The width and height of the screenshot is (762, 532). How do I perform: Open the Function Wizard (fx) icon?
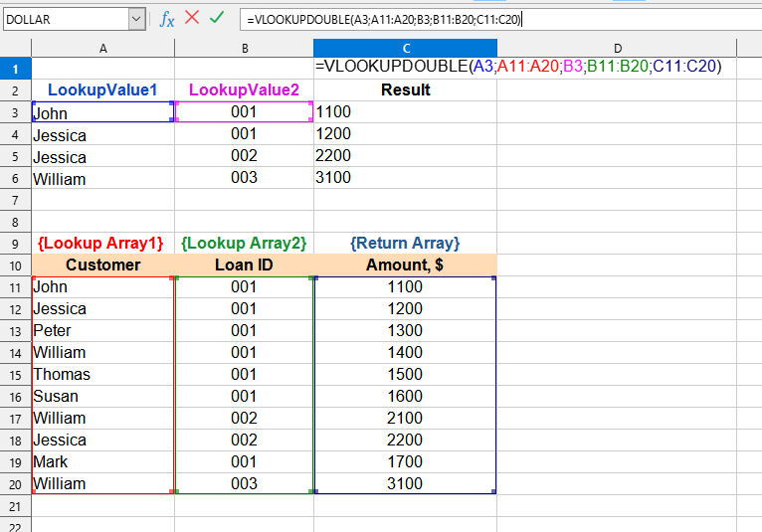tap(167, 19)
